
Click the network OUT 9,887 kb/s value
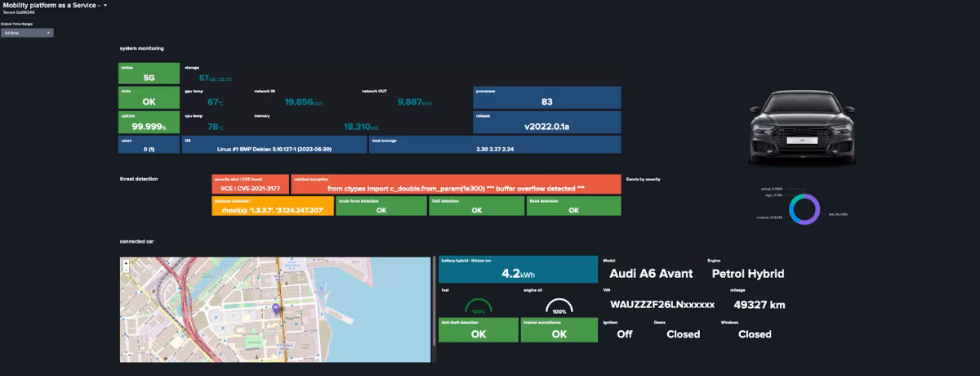pos(415,102)
